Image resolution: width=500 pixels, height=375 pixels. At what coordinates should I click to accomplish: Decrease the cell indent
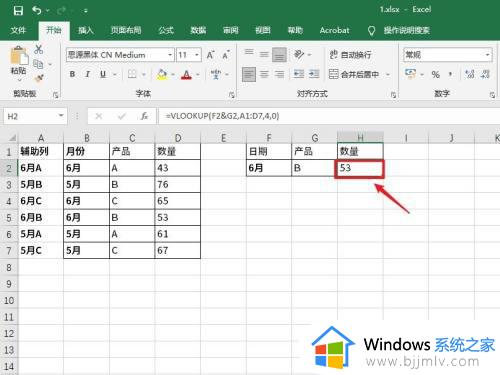point(299,74)
